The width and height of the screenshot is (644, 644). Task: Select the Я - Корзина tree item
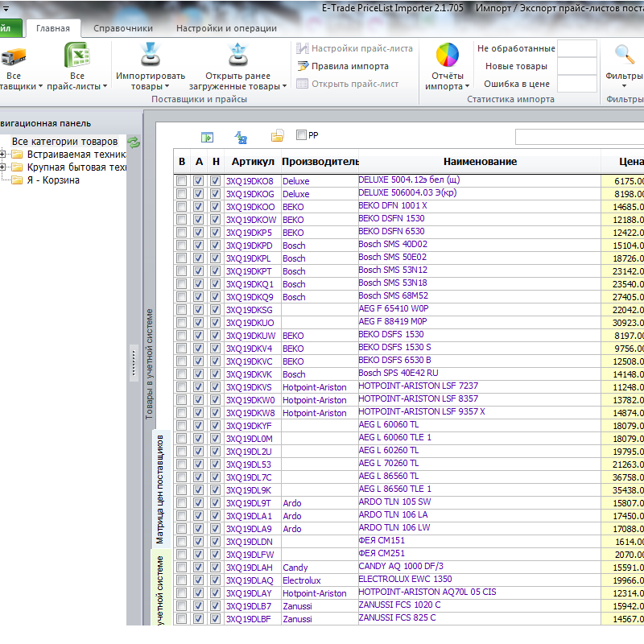[53, 180]
